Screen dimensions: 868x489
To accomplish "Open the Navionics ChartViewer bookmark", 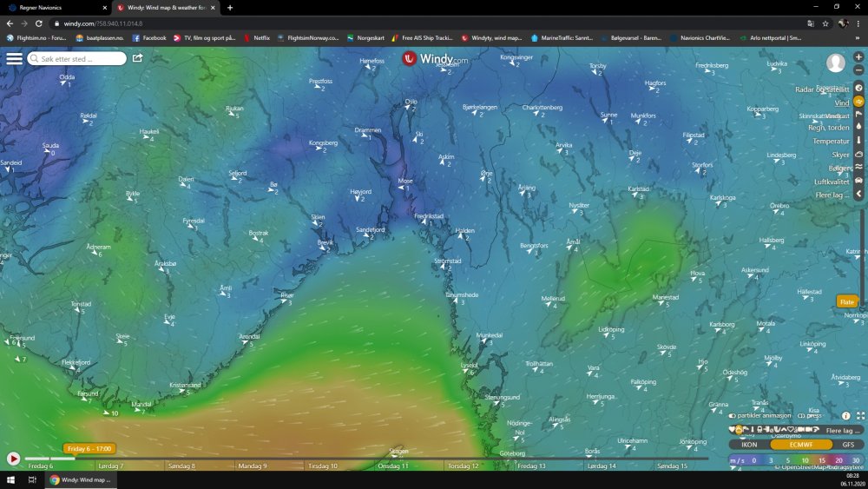I will (700, 38).
